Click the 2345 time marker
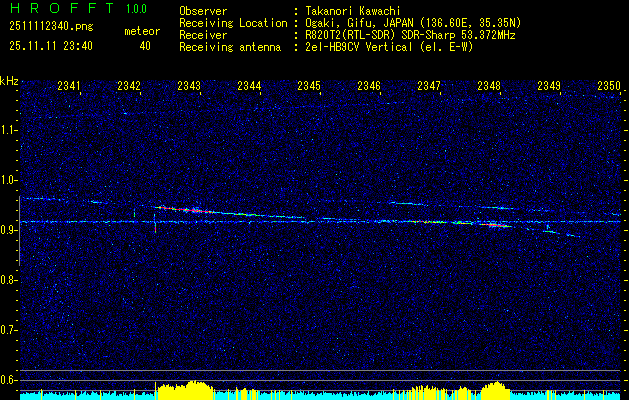 coord(309,87)
